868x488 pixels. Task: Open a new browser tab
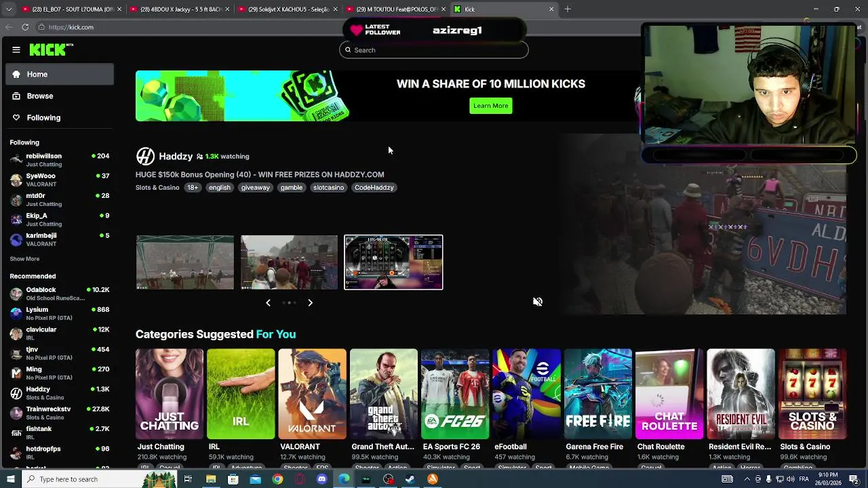click(568, 9)
